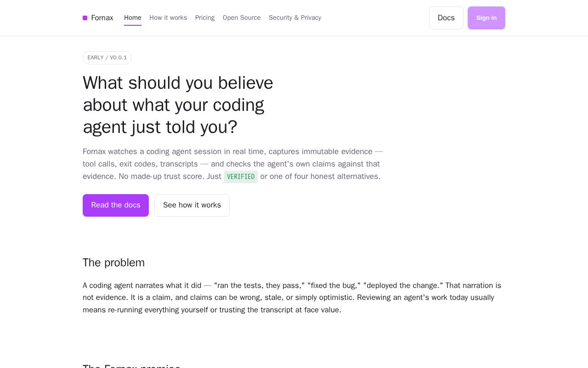The height and width of the screenshot is (368, 588).
Task: Click the Sign in button
Action: coord(486,18)
